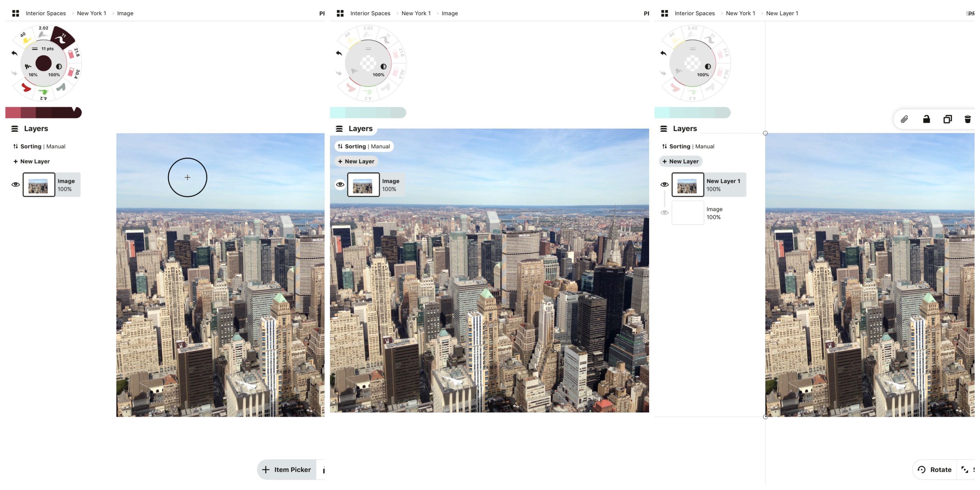Open the dark brown center color circle
The width and height of the screenshot is (980, 490).
tap(43, 63)
